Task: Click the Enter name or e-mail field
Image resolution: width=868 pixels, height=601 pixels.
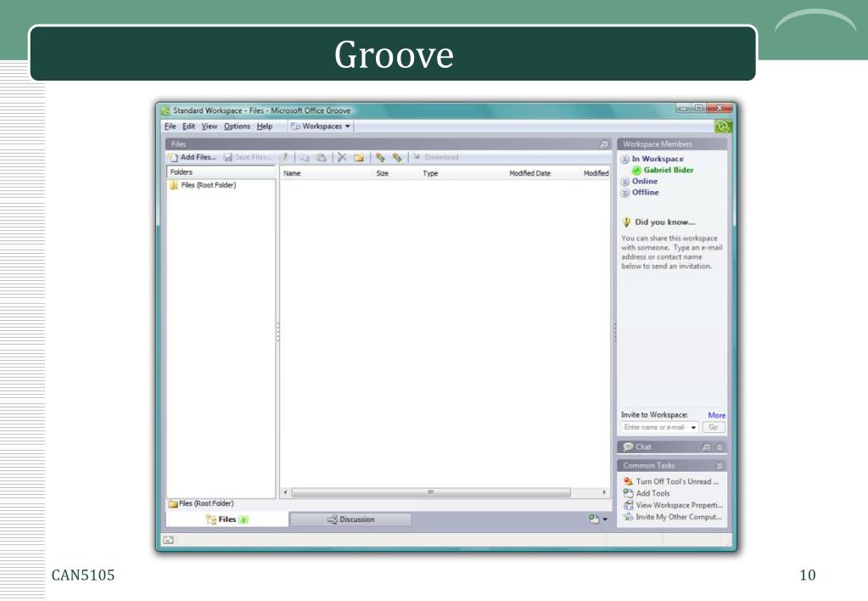Action: pyautogui.click(x=655, y=428)
